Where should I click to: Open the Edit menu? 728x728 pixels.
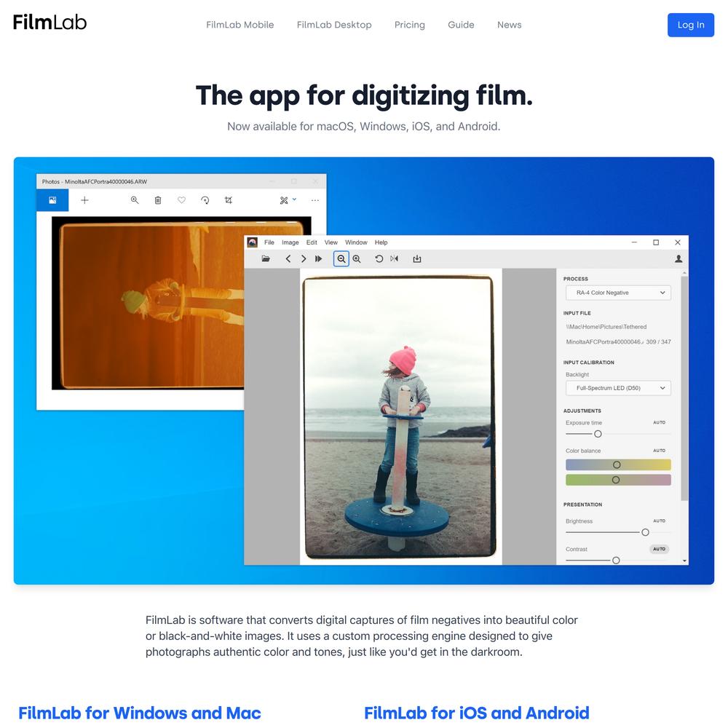(312, 242)
